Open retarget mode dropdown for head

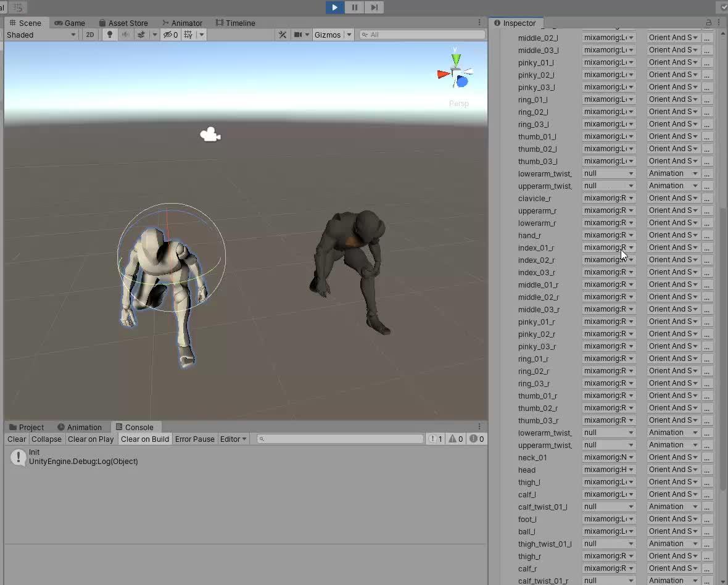click(672, 470)
